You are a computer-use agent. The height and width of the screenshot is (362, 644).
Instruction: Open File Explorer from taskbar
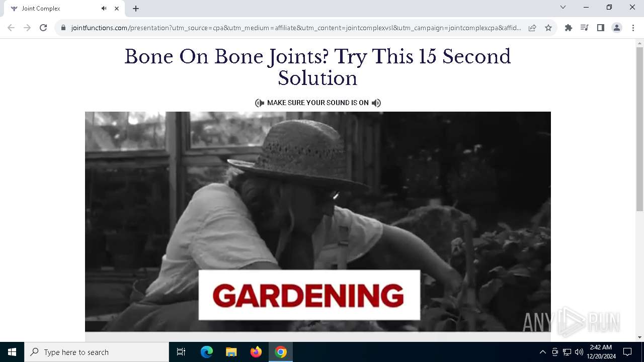tap(231, 352)
